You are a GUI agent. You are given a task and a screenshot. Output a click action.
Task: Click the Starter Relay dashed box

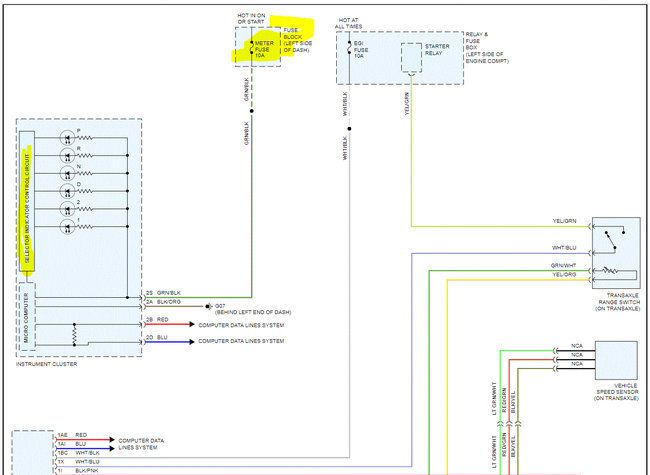411,58
